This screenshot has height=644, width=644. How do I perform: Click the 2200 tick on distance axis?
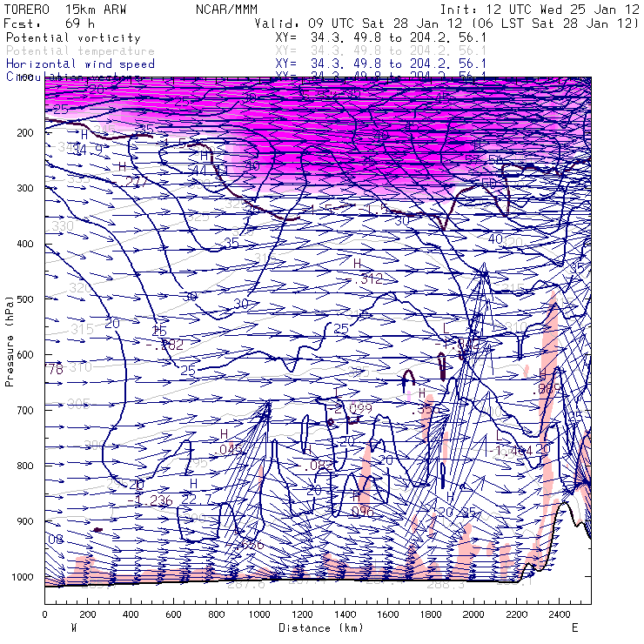pyautogui.click(x=517, y=614)
